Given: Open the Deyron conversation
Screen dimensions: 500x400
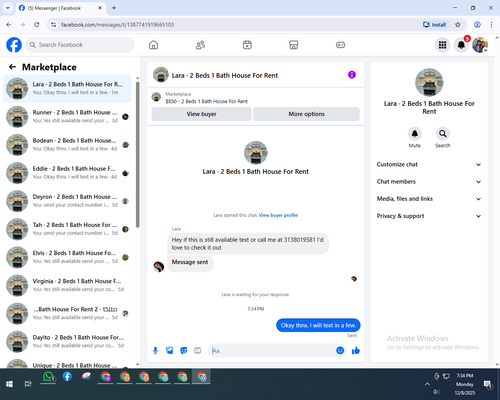Looking at the screenshot, I should (67, 201).
